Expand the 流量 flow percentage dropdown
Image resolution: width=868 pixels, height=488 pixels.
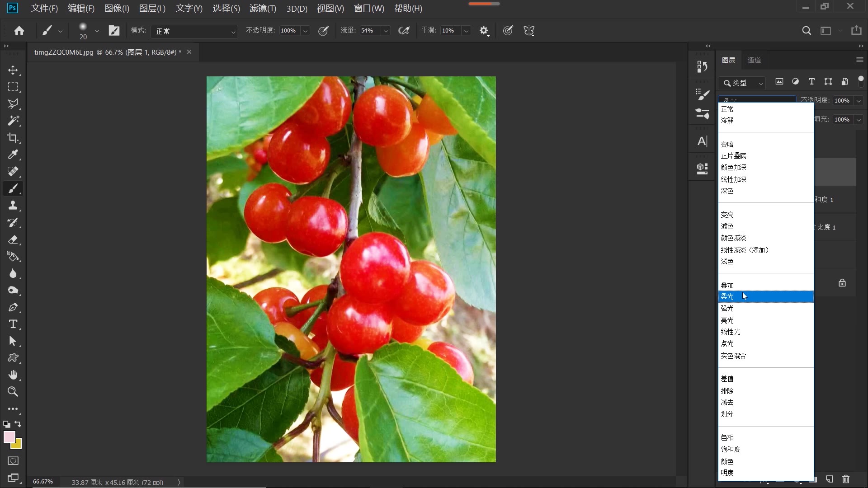[x=386, y=31]
